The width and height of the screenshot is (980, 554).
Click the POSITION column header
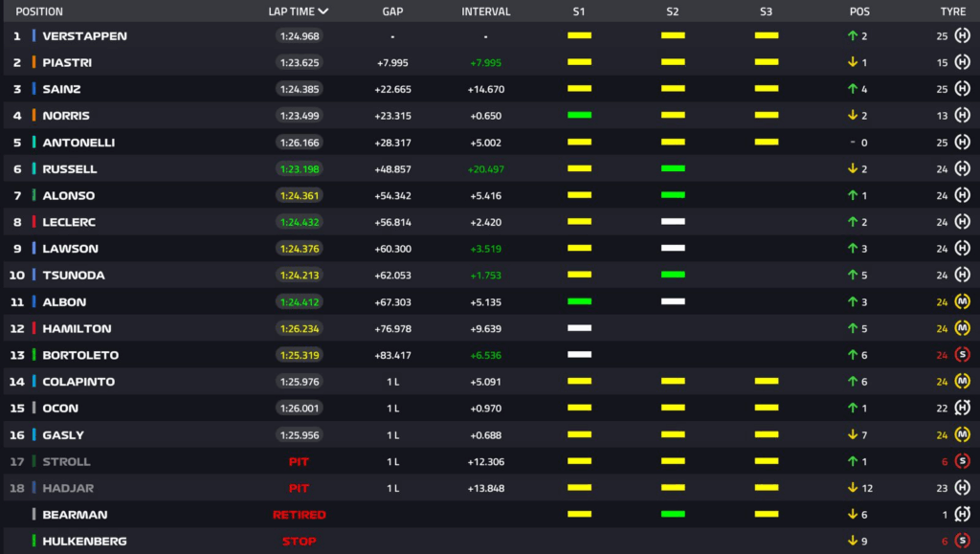coord(39,11)
